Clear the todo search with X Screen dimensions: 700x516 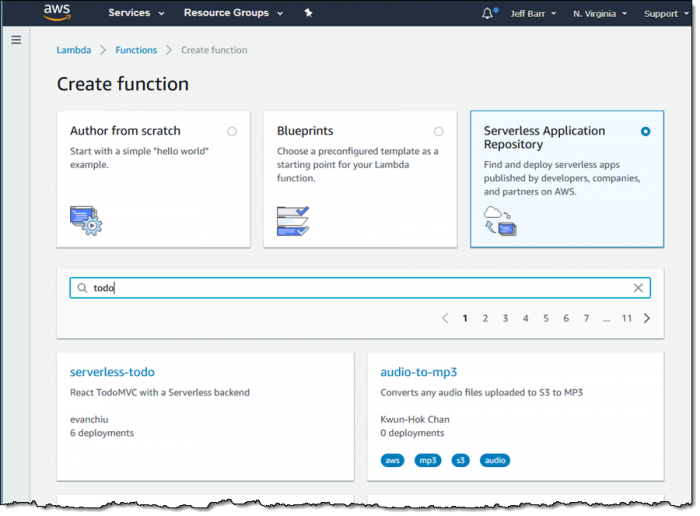pyautogui.click(x=638, y=288)
